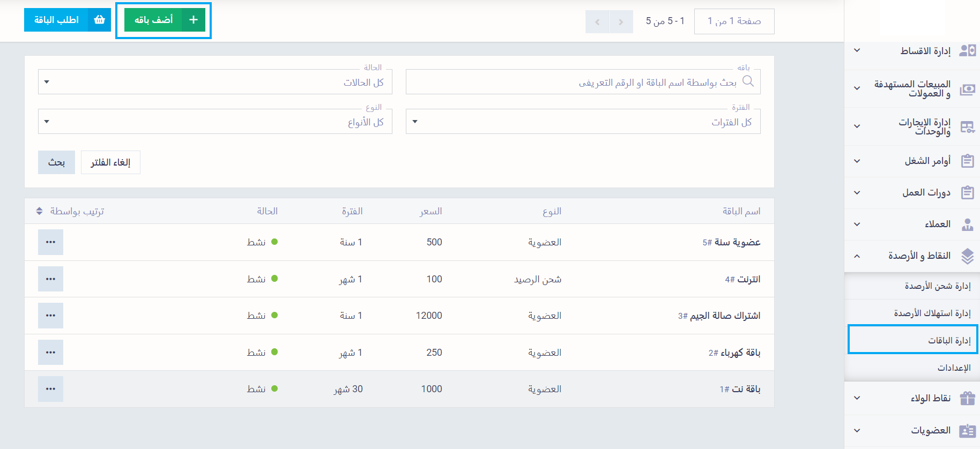Open the كل الحالات status dropdown

pyautogui.click(x=215, y=82)
